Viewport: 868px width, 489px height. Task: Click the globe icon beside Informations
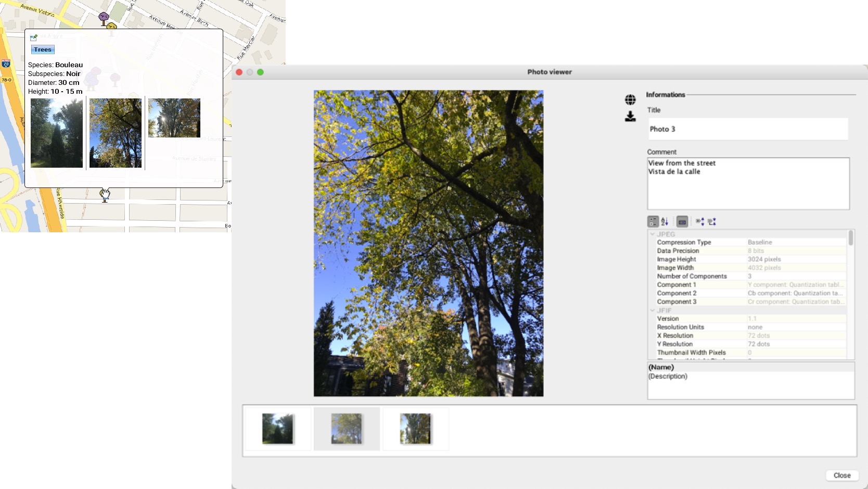pyautogui.click(x=630, y=99)
